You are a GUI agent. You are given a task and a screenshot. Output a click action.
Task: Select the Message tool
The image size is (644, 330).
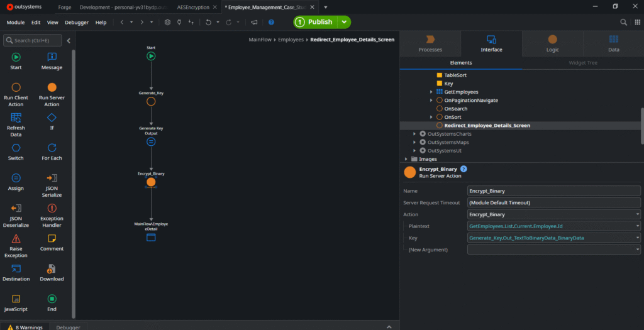(52, 61)
